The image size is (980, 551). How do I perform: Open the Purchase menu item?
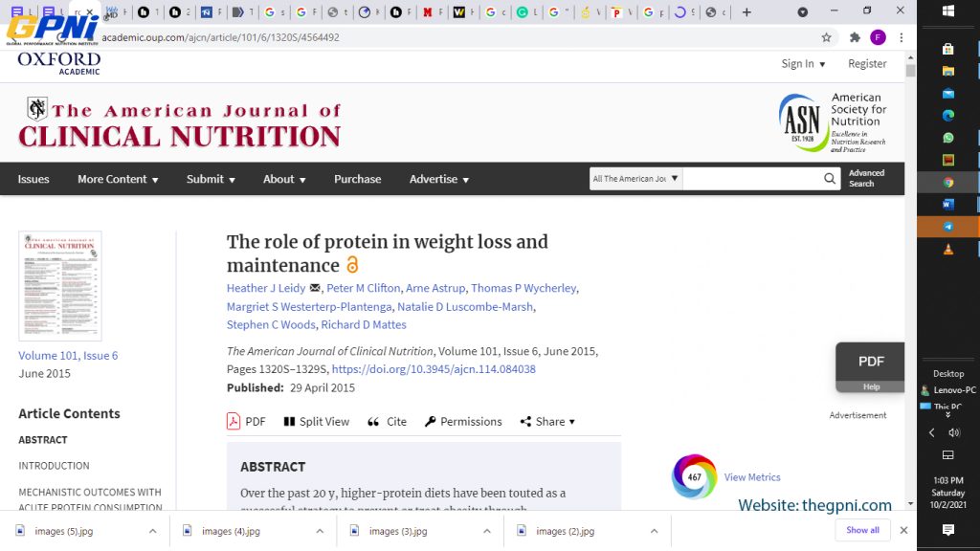click(x=358, y=179)
